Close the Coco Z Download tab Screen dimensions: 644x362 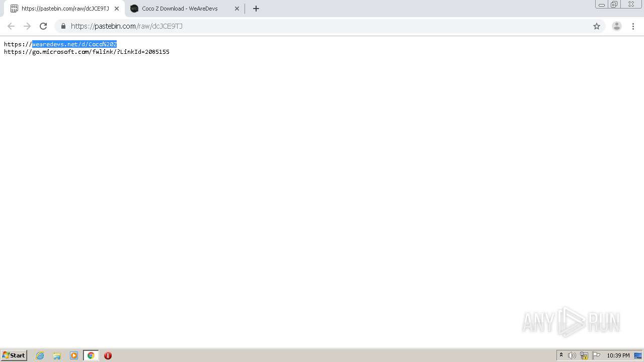237,9
